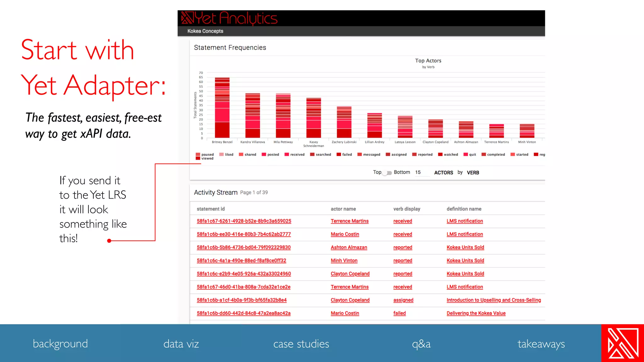This screenshot has width=644, height=362.
Task: Click the Kandra Villanova bar in chart
Action: point(253,115)
